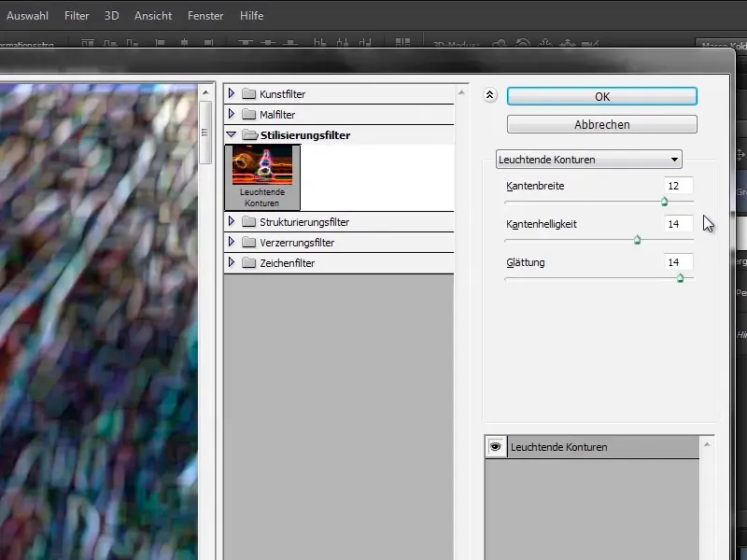Click the Verzerrungsfilter folder icon
Viewport: 747px width, 560px height.
pos(248,243)
